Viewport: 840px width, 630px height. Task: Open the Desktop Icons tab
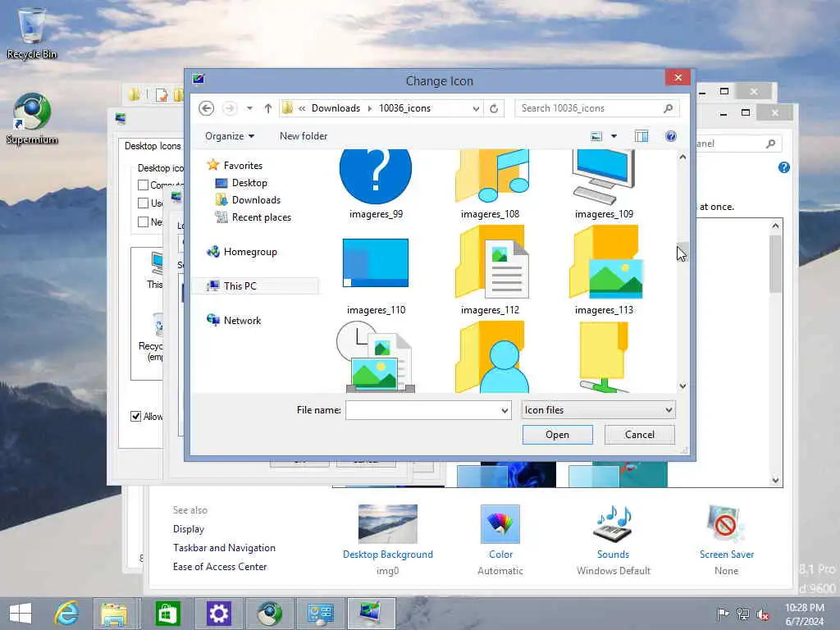[152, 146]
